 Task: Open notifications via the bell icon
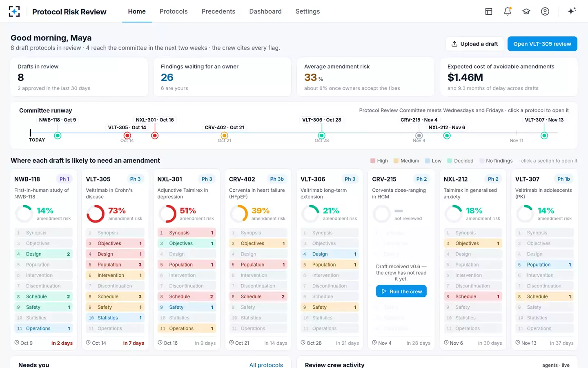tap(508, 11)
